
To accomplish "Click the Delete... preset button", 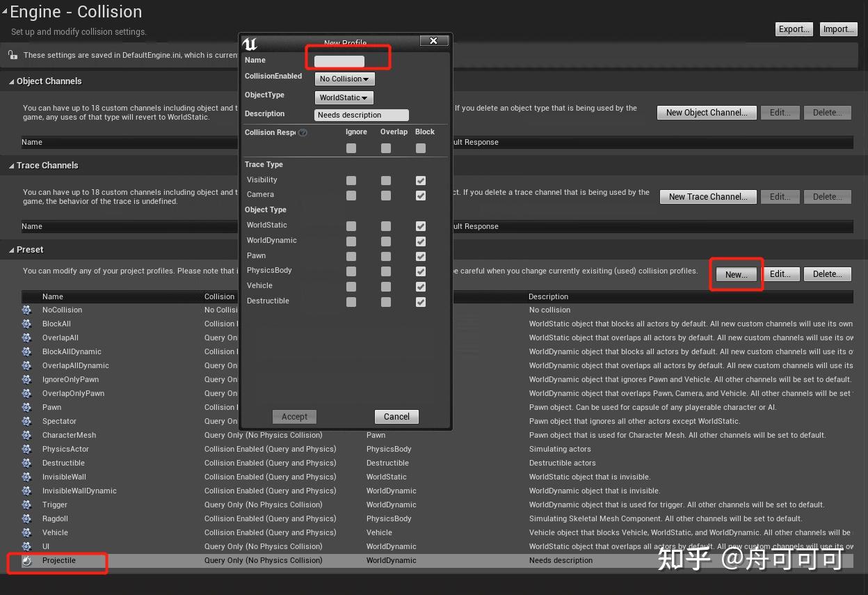I will click(x=828, y=274).
